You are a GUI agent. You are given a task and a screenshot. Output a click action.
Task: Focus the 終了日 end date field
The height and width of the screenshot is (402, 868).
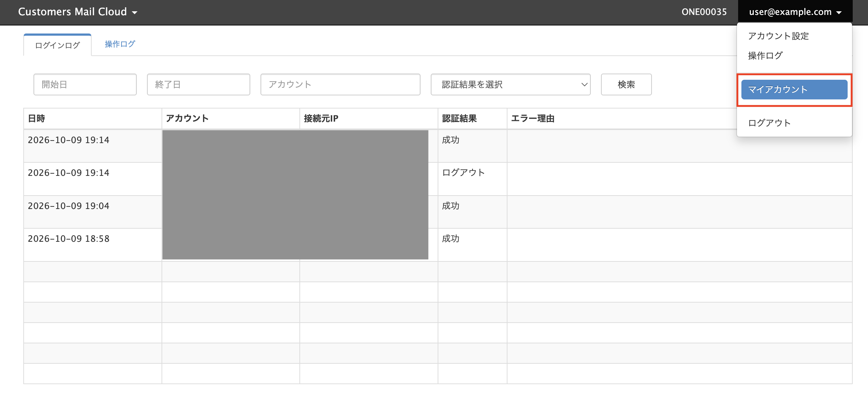pos(199,84)
